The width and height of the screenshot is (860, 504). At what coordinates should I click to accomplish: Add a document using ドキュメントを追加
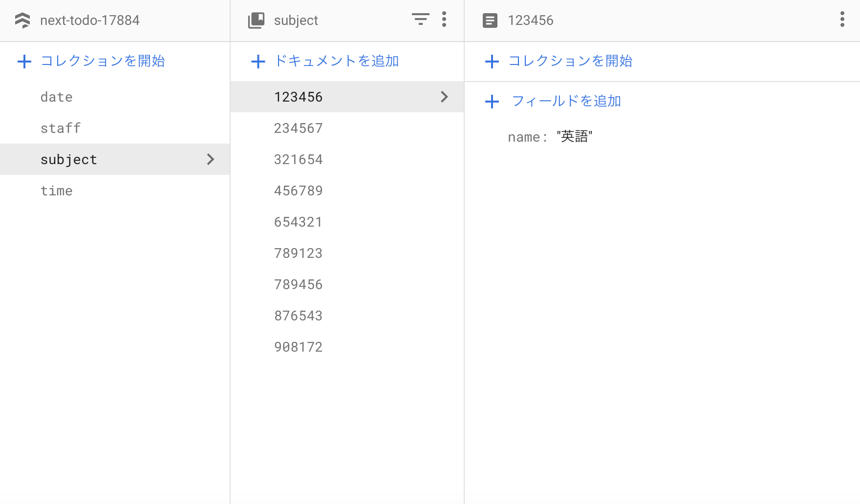(336, 61)
